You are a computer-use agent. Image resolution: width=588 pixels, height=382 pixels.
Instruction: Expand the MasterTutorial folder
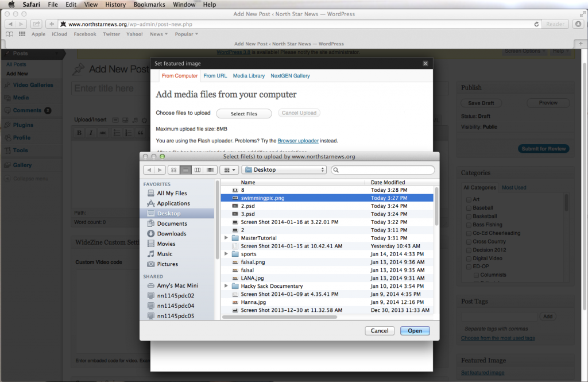tap(226, 238)
